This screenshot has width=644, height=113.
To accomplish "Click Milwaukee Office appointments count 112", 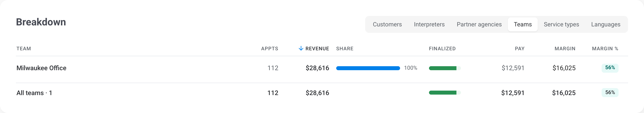I will [273, 68].
